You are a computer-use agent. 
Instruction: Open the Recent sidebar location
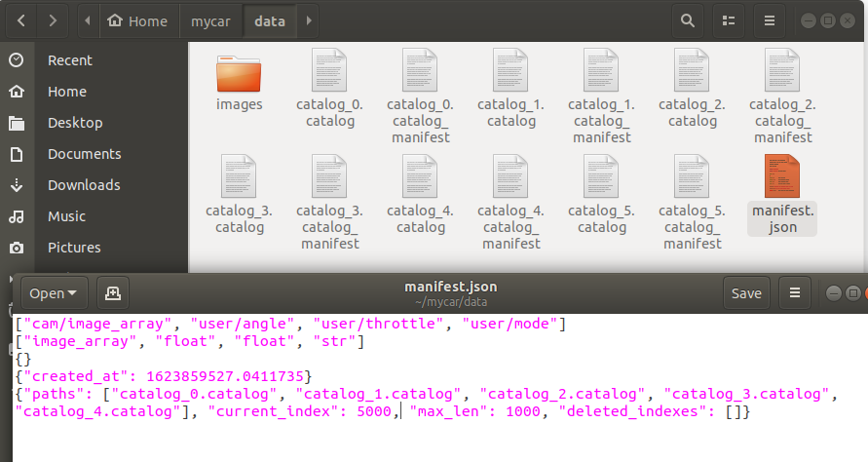tap(70, 60)
